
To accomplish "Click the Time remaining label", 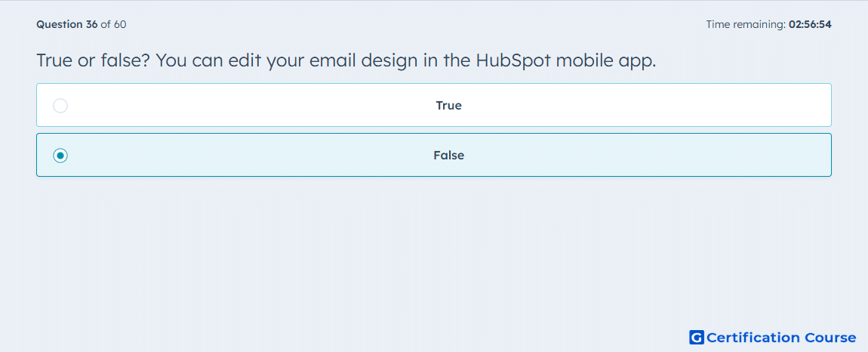I will pyautogui.click(x=746, y=24).
